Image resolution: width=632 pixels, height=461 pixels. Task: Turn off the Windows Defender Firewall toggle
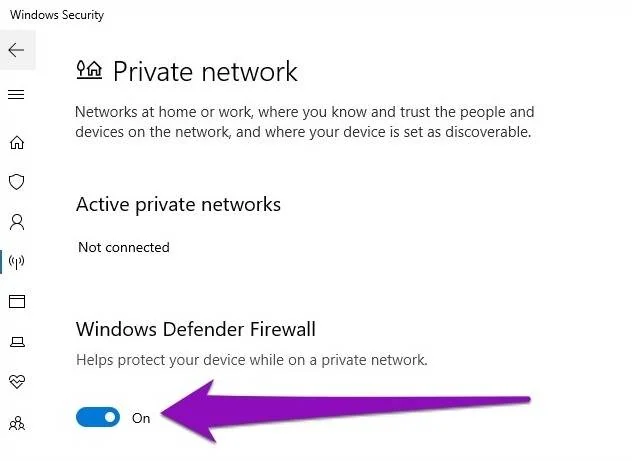(98, 417)
